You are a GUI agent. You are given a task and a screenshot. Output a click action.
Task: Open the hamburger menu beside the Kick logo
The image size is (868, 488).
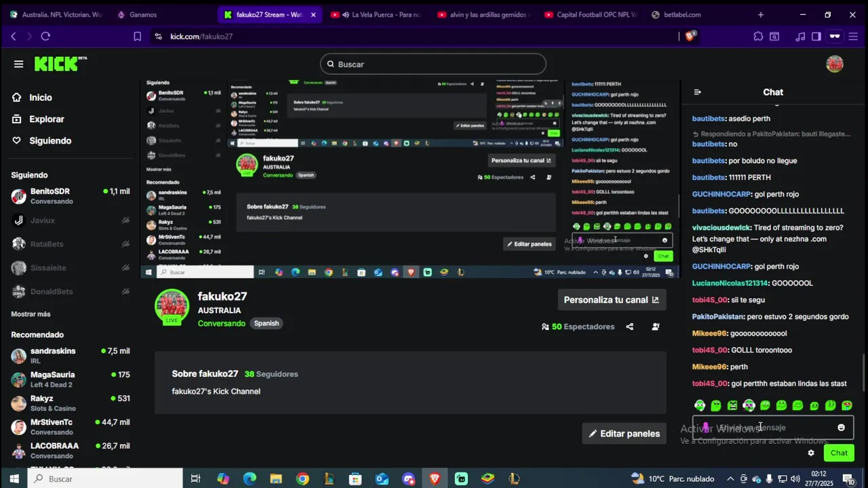[18, 64]
